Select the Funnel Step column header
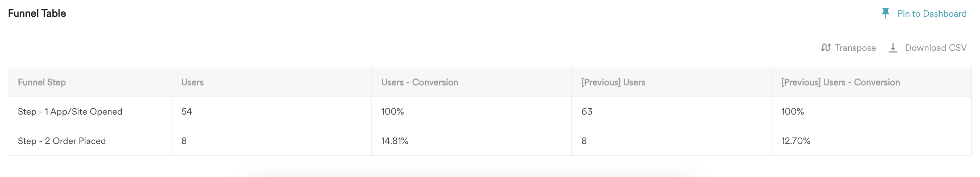Screen dimensions: 980x177 click(42, 82)
